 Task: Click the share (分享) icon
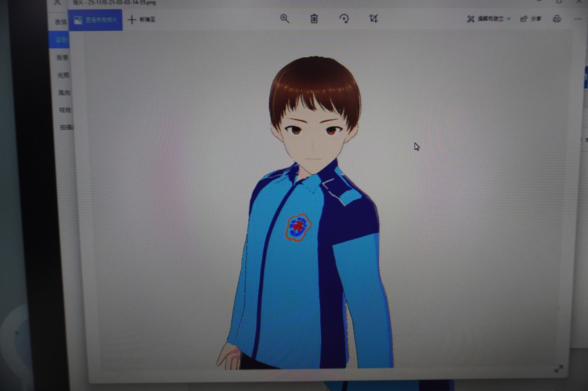(524, 19)
